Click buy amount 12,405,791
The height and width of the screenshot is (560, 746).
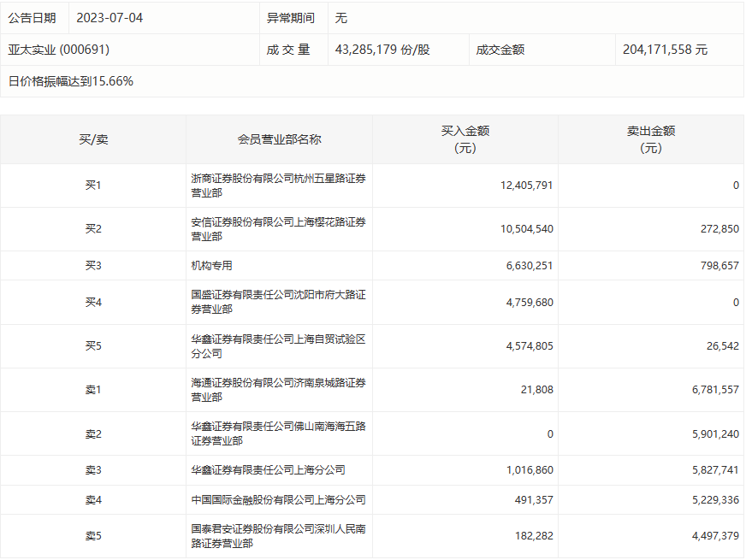[526, 186]
